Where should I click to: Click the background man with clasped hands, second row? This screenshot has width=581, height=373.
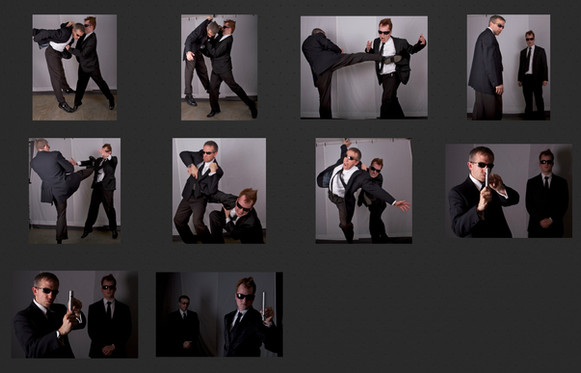click(547, 194)
